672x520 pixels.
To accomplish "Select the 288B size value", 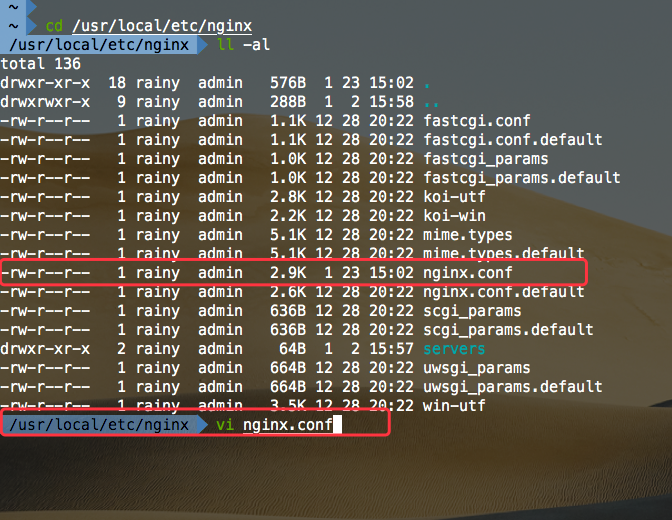I will click(x=288, y=102).
